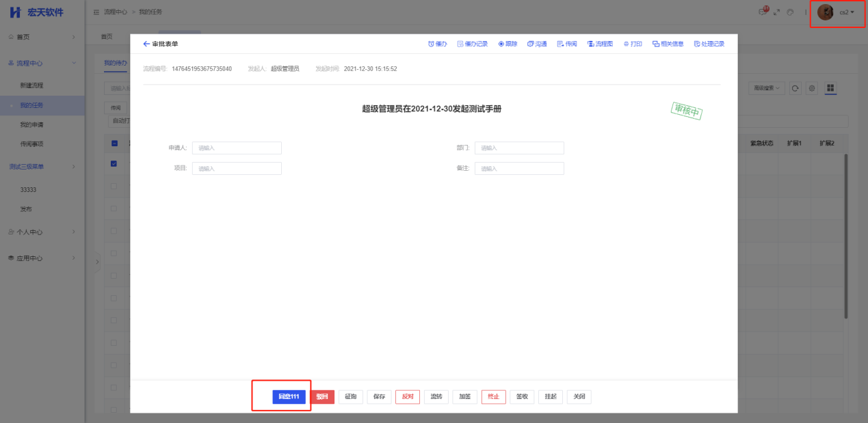Open 催办记录 via its document icon
Viewport: 868px width, 423px height.
[460, 44]
